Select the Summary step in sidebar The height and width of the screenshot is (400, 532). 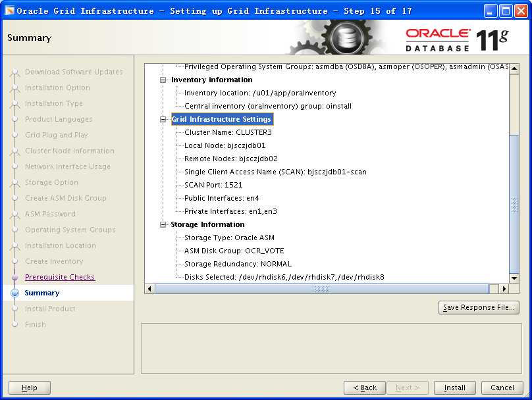pos(42,293)
